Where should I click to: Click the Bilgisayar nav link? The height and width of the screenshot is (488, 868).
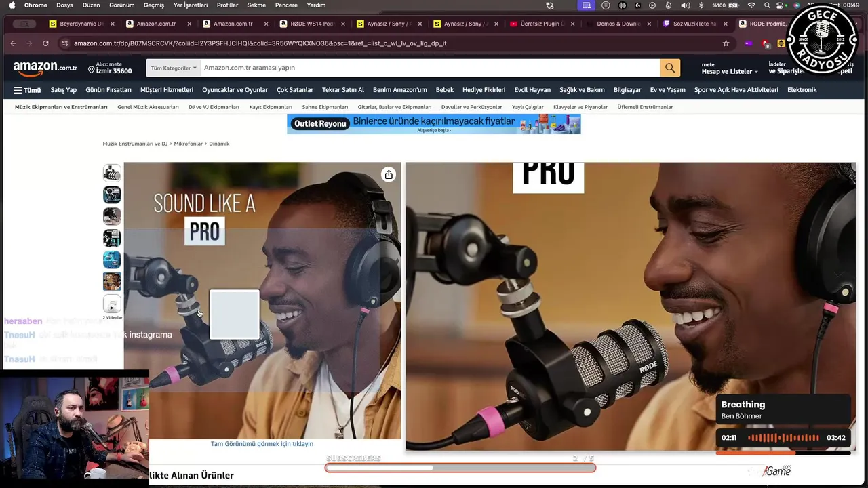pyautogui.click(x=627, y=90)
